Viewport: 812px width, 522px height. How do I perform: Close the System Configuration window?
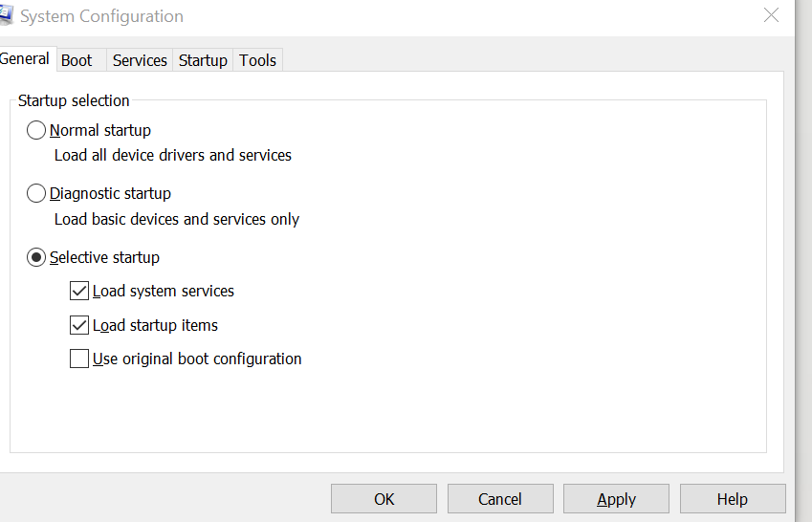point(771,15)
